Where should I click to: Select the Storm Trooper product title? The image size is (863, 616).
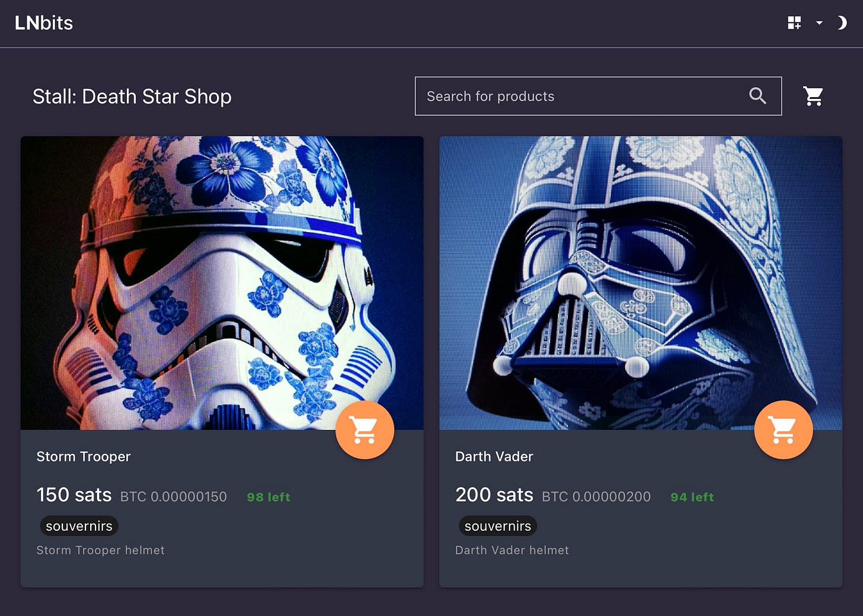coord(84,457)
